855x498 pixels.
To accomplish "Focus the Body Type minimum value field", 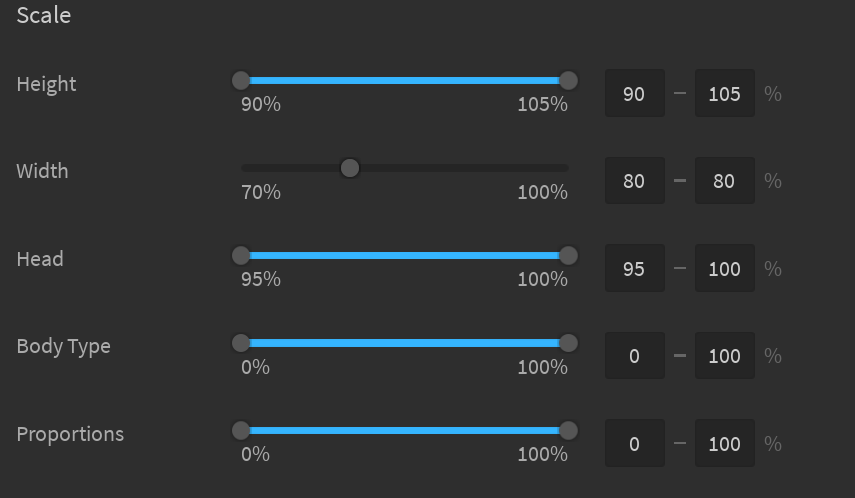I will [634, 356].
